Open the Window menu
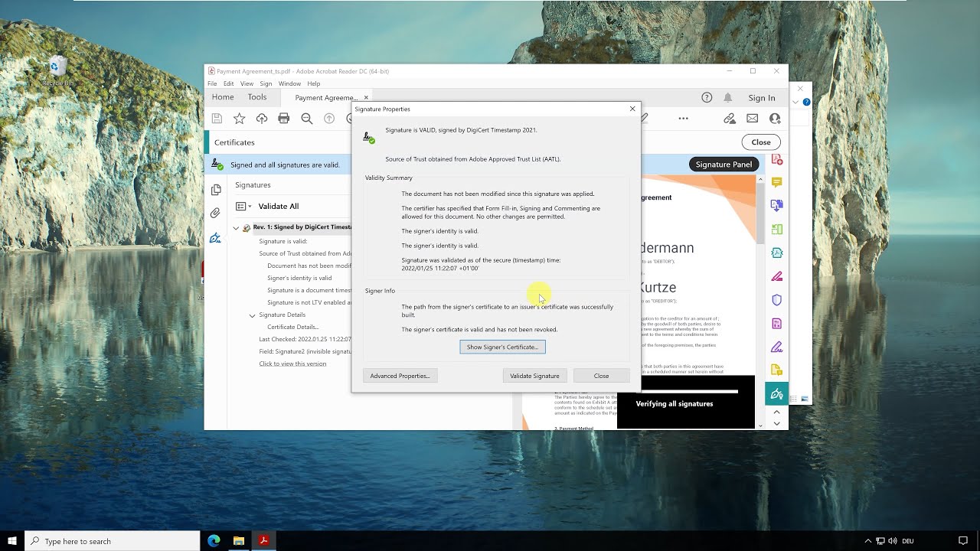The width and height of the screenshot is (980, 551). tap(289, 83)
